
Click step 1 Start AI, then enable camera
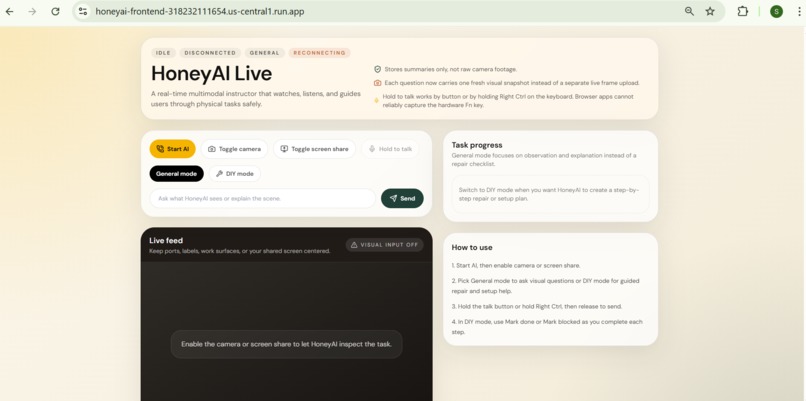[516, 266]
